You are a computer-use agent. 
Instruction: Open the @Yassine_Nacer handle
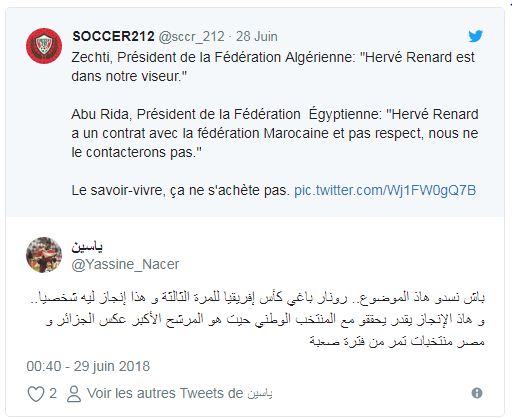point(125,264)
